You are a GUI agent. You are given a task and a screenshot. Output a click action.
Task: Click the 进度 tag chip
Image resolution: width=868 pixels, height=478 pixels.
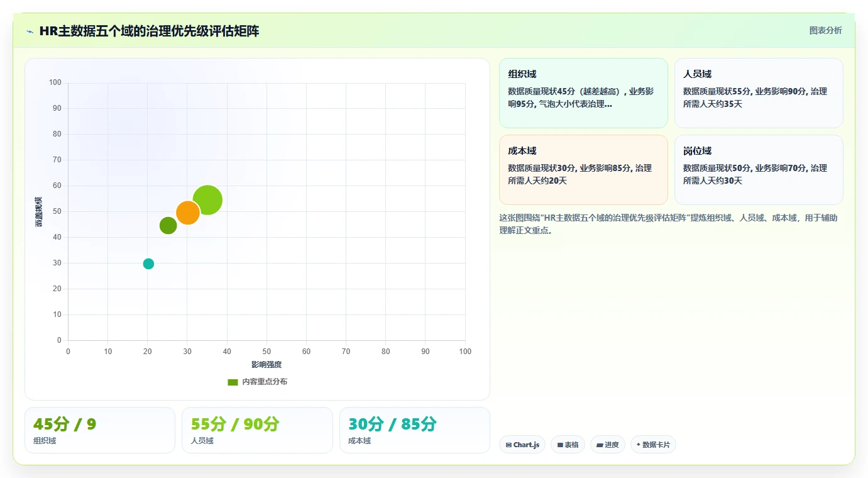point(608,445)
